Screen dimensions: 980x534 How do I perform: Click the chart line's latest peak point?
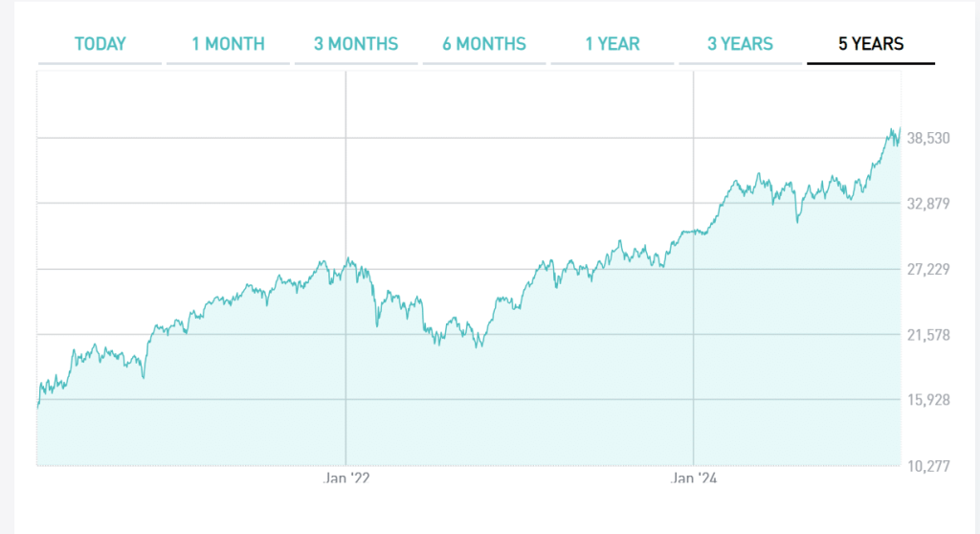pyautogui.click(x=900, y=128)
